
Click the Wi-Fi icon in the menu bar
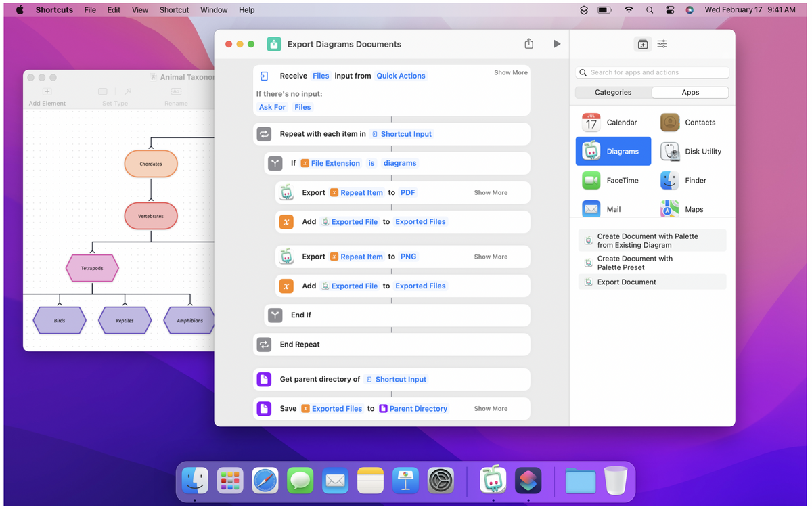(629, 10)
